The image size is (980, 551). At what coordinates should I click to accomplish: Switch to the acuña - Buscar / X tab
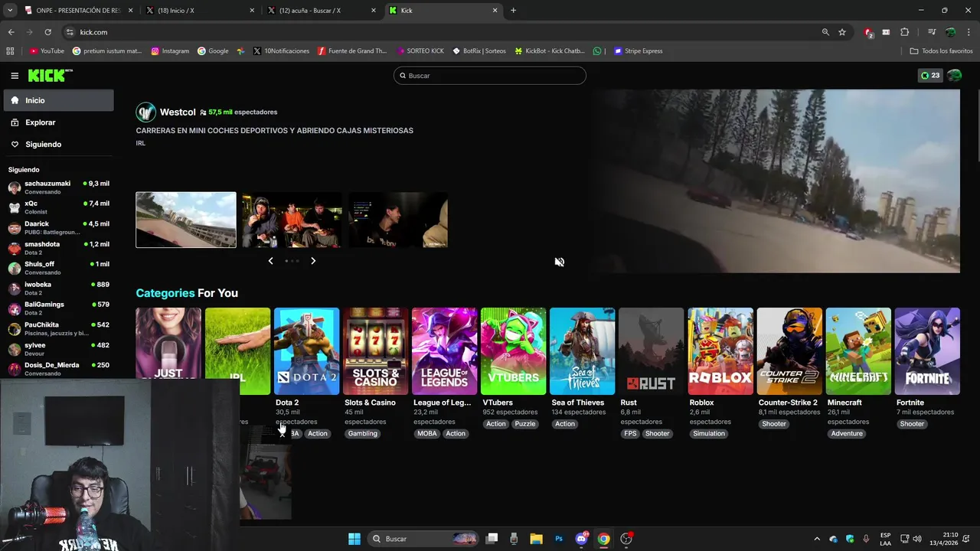point(322,10)
